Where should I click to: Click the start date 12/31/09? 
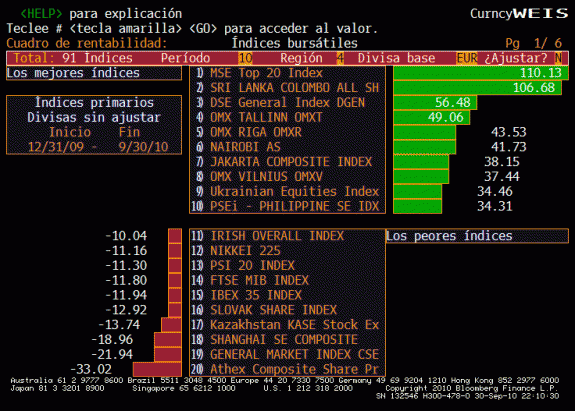(x=56, y=147)
